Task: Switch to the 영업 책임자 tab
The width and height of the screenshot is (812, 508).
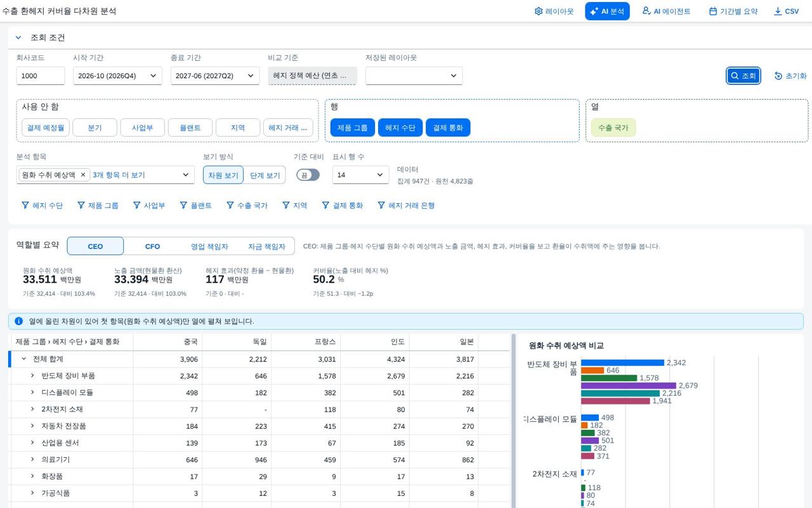Action: click(209, 246)
